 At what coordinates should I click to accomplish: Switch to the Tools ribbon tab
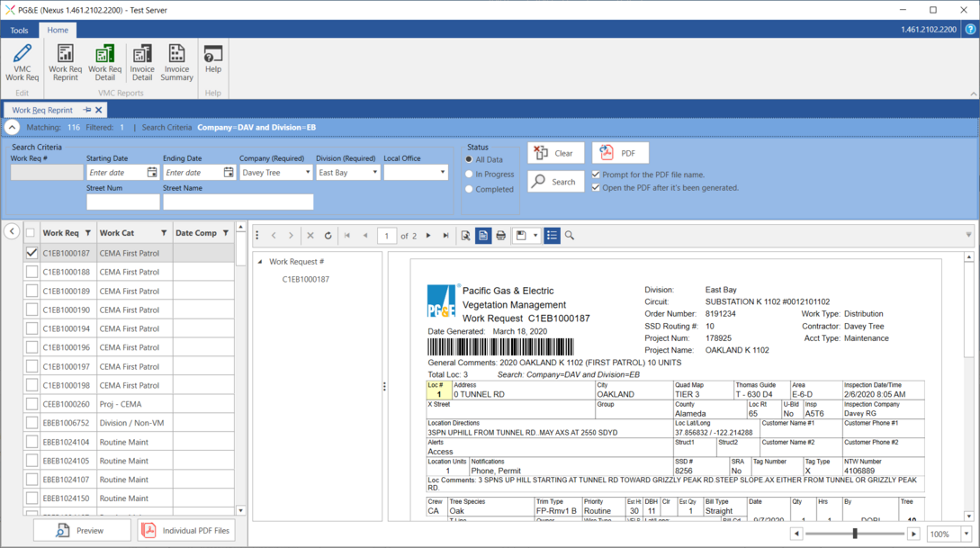pyautogui.click(x=19, y=30)
